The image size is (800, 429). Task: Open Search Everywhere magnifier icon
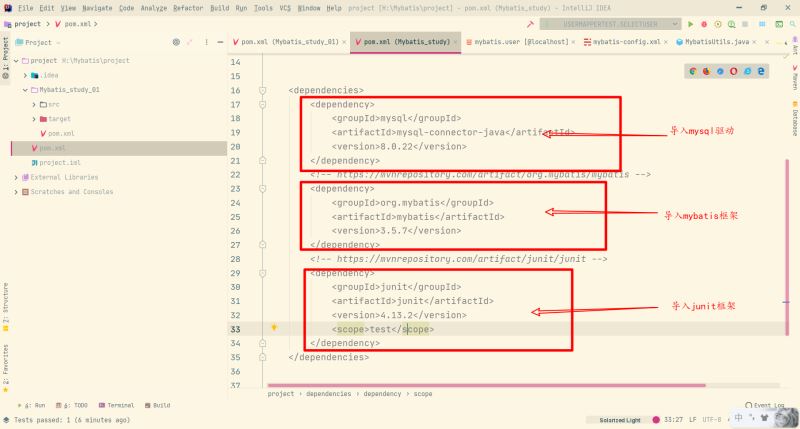(x=793, y=24)
